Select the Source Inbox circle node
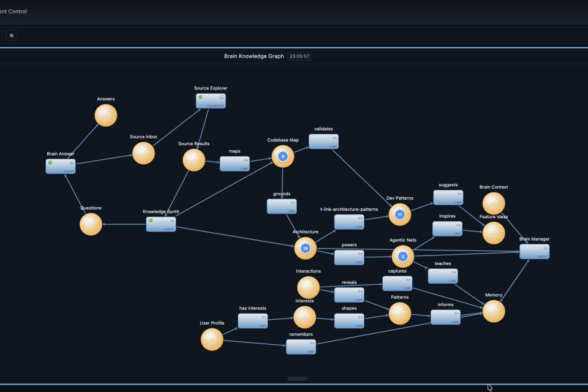 (x=143, y=153)
